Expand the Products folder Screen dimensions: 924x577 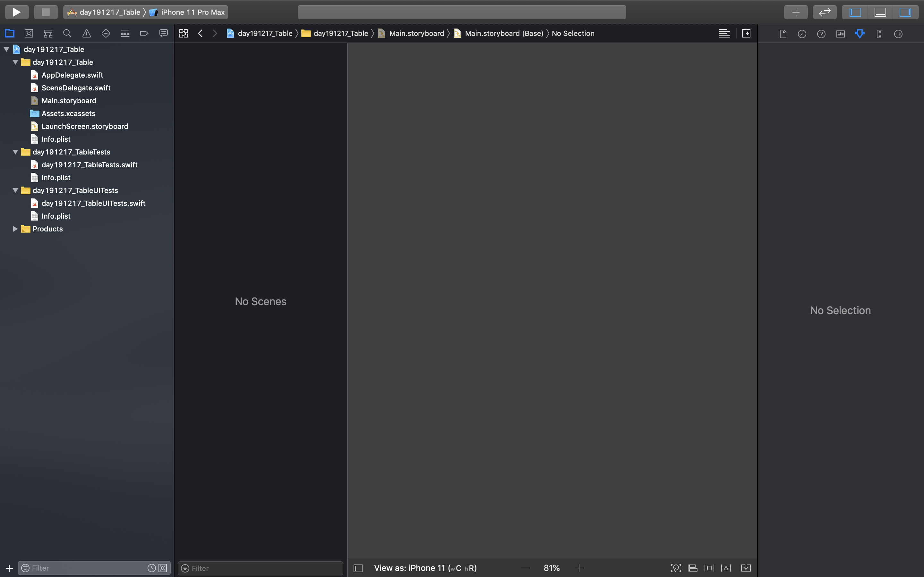click(x=15, y=229)
